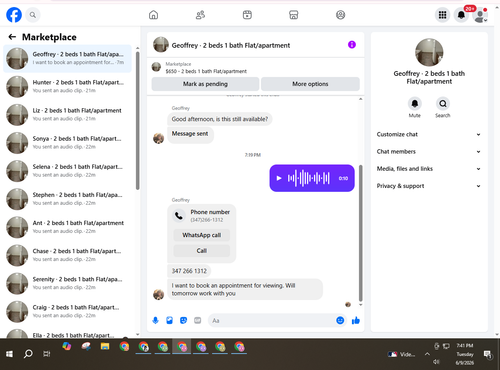Open the Marketplace storefront icon

(x=294, y=15)
